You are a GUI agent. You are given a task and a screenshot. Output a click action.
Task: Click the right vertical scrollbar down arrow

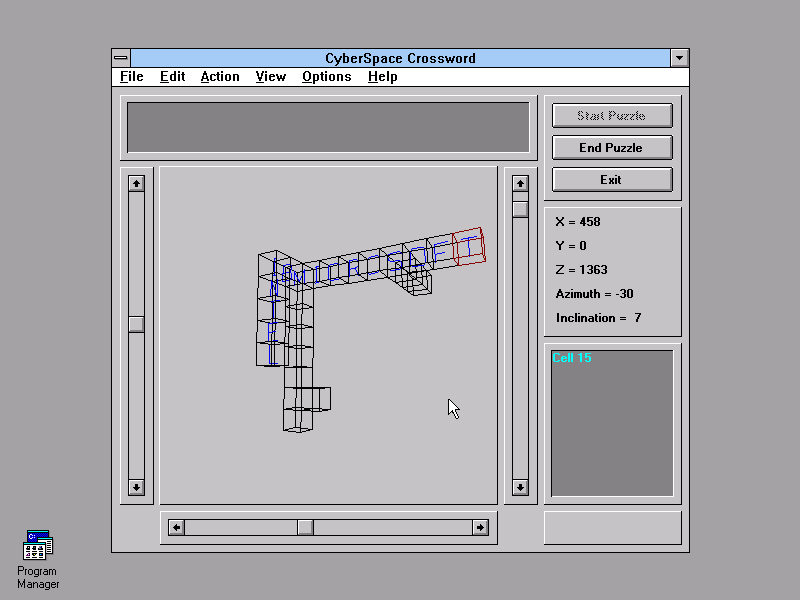pos(520,487)
